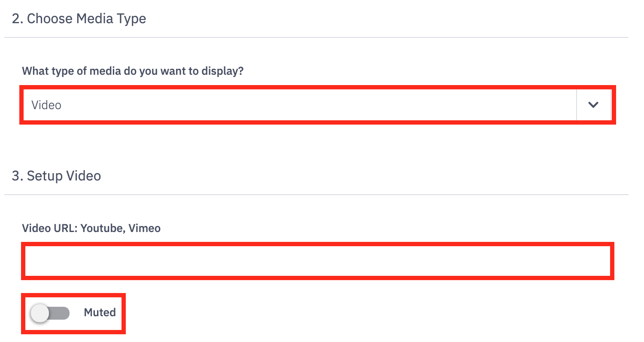Screen dimensions: 644x342
Task: Click the "Muted" label text
Action: 100,312
